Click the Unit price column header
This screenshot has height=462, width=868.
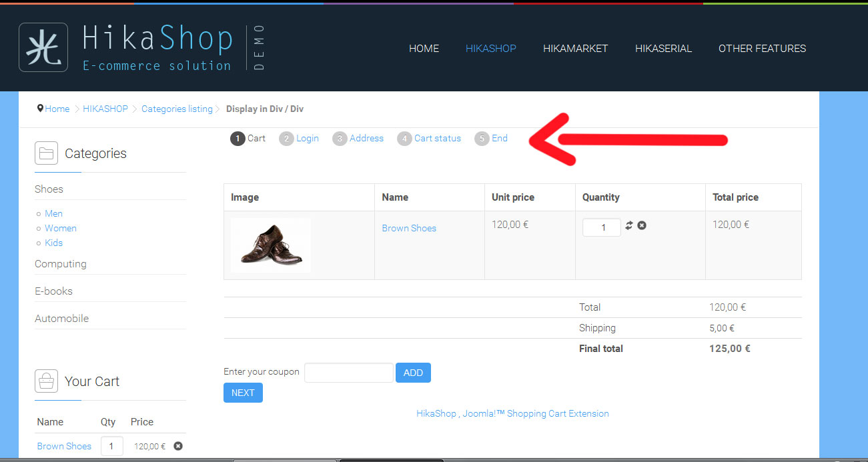(x=513, y=197)
